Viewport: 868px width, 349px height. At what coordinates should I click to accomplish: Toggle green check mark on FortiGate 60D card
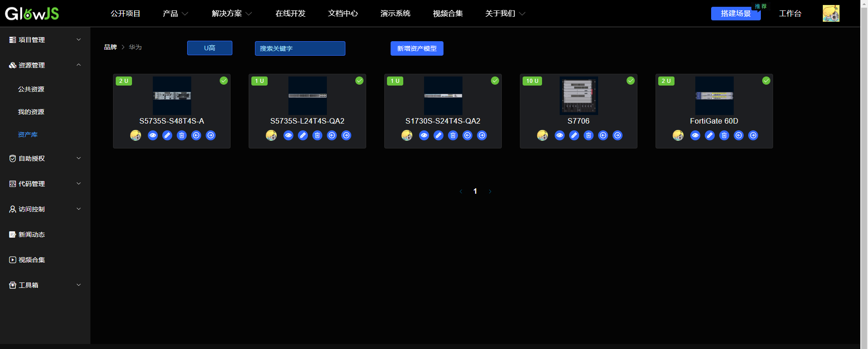click(x=766, y=81)
